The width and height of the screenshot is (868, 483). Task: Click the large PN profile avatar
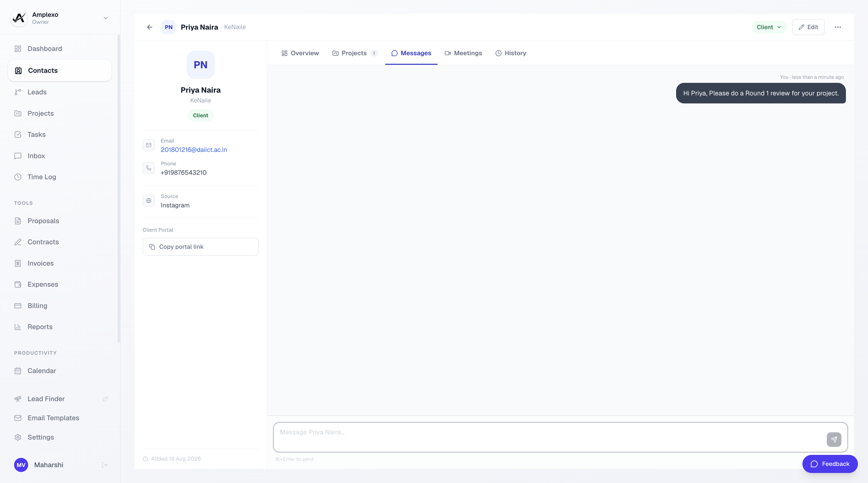pos(200,65)
